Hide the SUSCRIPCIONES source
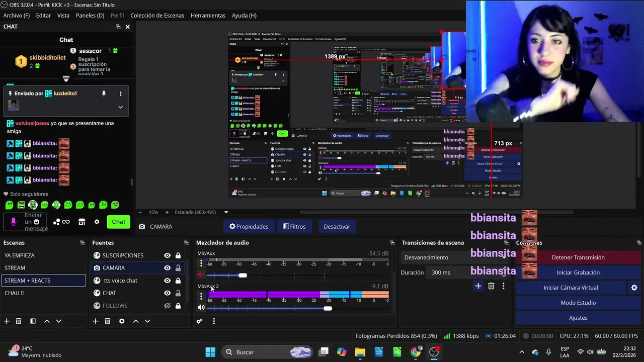Screen dimensions: 644x362 167,255
